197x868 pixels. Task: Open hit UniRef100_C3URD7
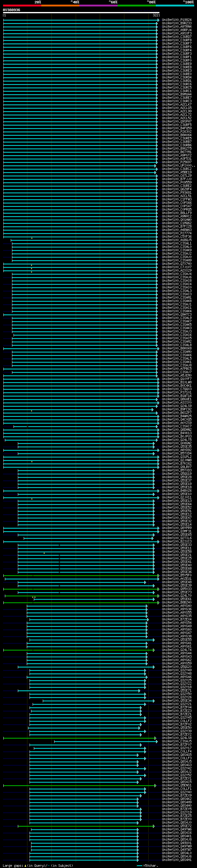(176, 37)
